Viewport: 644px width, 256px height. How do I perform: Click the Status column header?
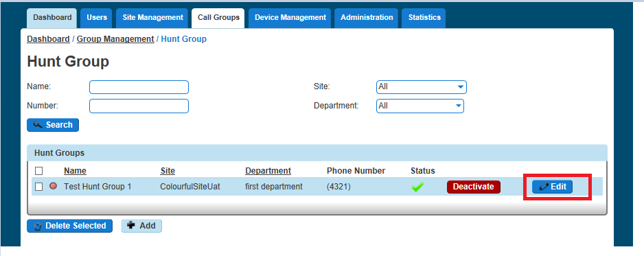(x=423, y=171)
